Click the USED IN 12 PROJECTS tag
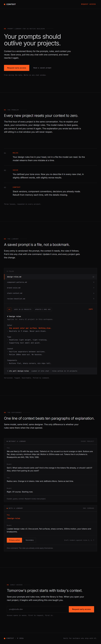101x644 pixels. [x=23, y=309]
